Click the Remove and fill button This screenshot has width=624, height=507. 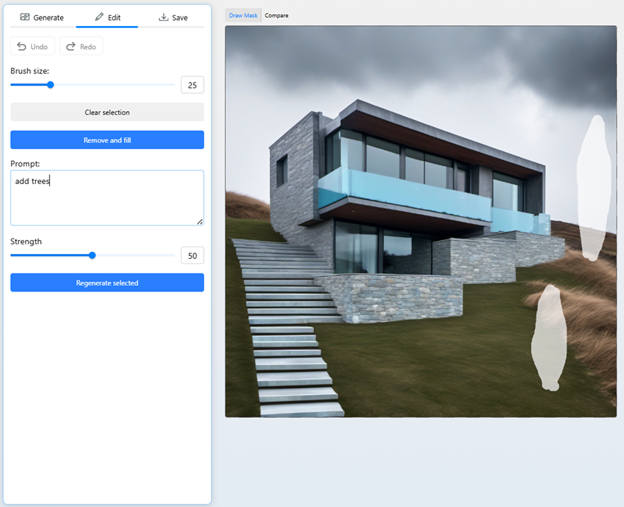click(x=107, y=140)
